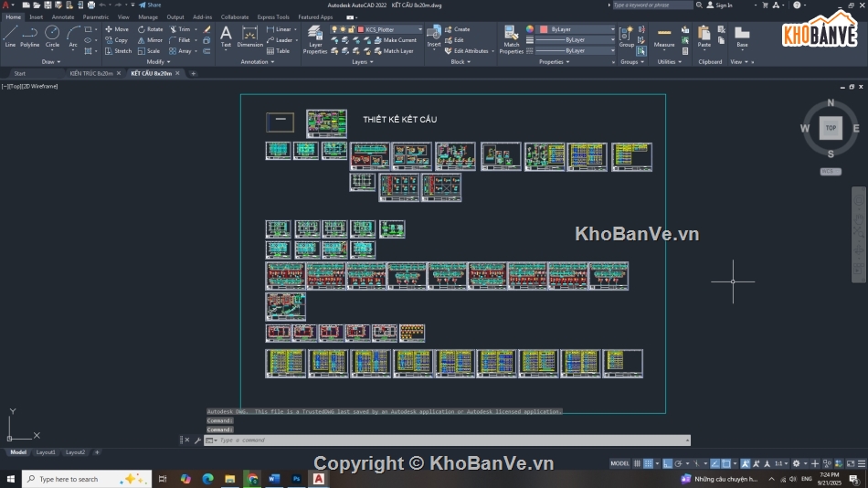Toggle ortho mode in status bar
Image resolution: width=868 pixels, height=488 pixels.
pos(668,464)
